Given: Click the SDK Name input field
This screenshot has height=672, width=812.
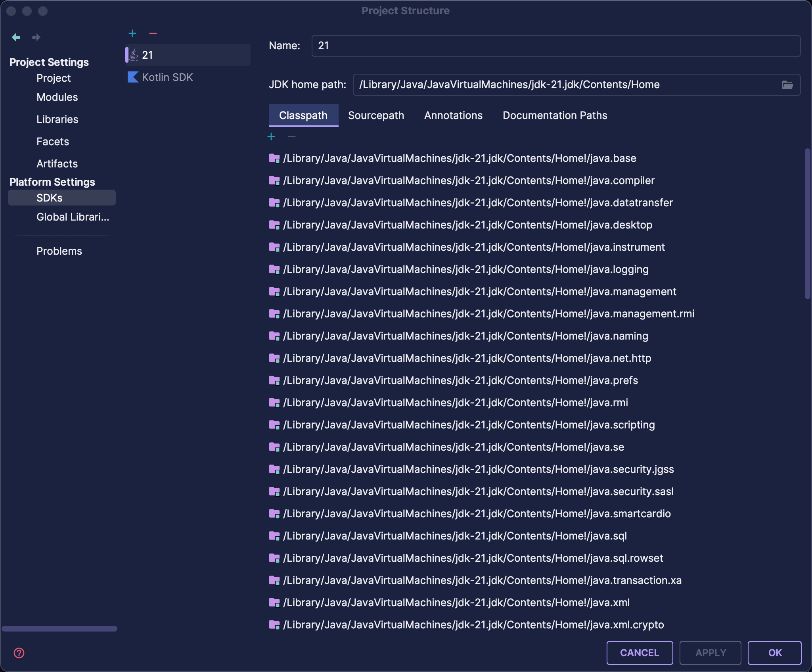Looking at the screenshot, I should click(x=556, y=46).
